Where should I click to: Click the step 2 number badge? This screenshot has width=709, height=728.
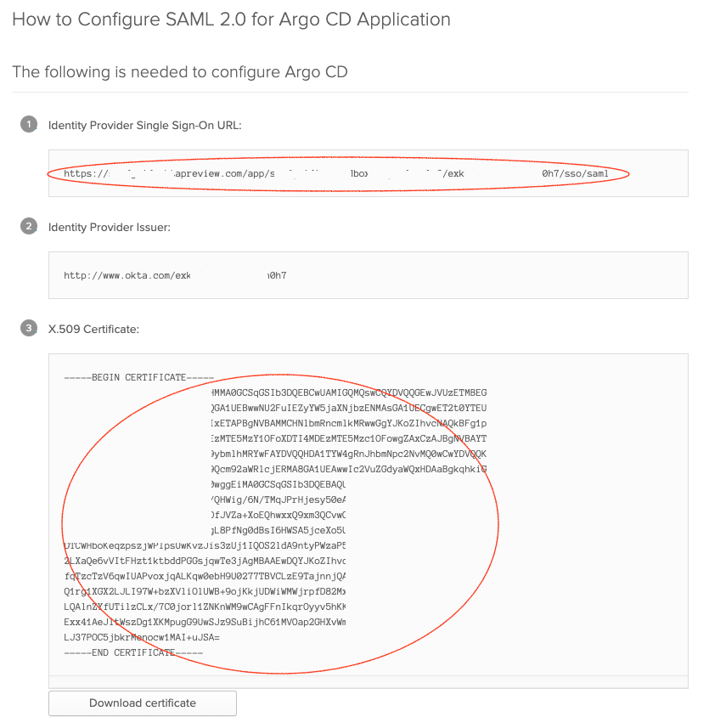(29, 227)
